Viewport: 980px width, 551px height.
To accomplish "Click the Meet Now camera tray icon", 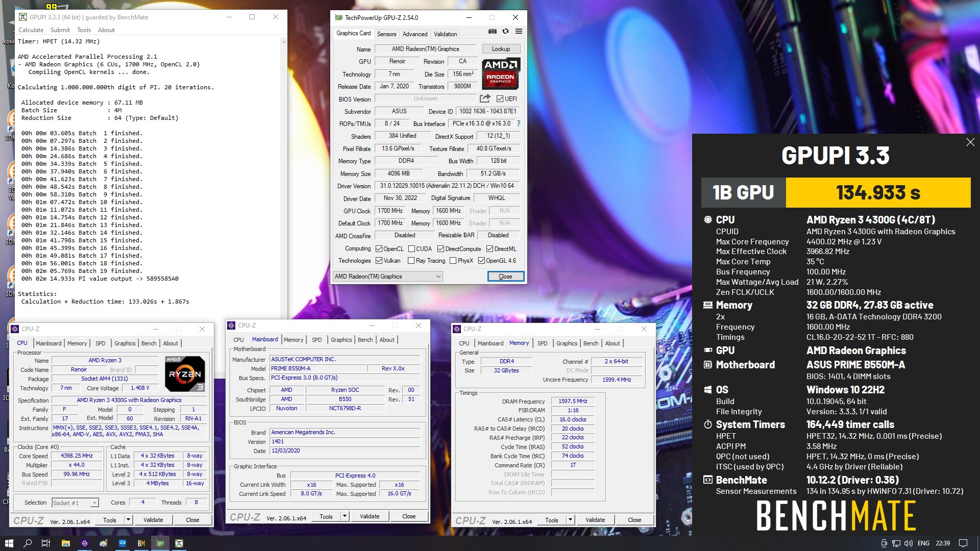I will tap(884, 543).
